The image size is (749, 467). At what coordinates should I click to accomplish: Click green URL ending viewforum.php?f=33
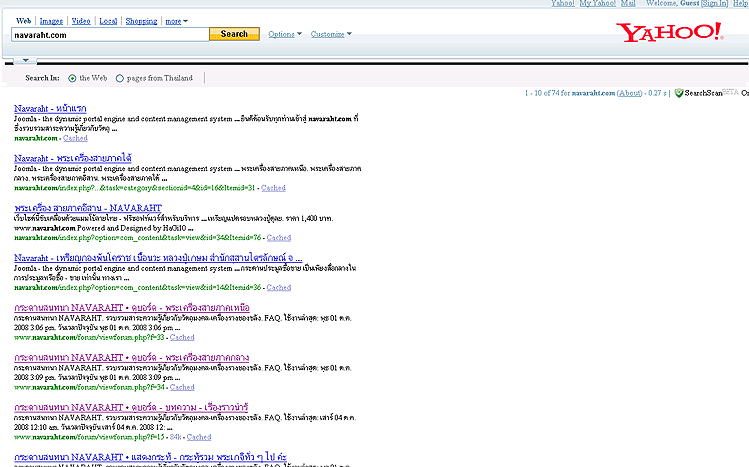(89, 338)
